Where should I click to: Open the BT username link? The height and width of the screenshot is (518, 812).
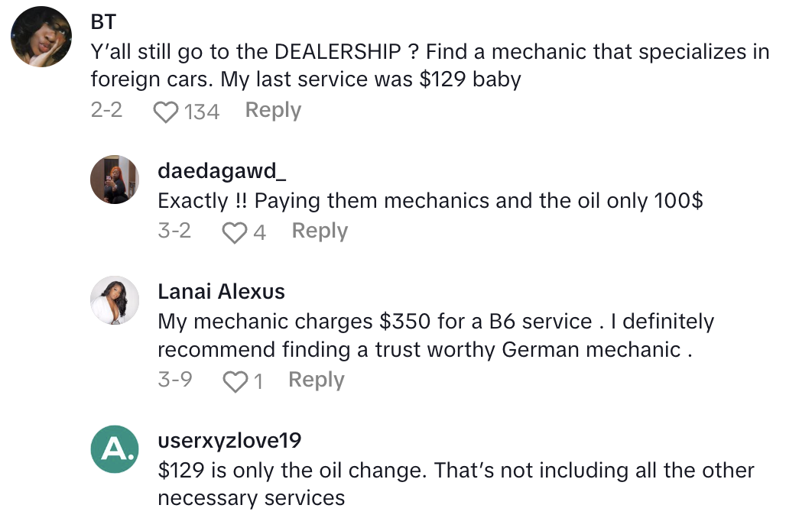tap(103, 20)
